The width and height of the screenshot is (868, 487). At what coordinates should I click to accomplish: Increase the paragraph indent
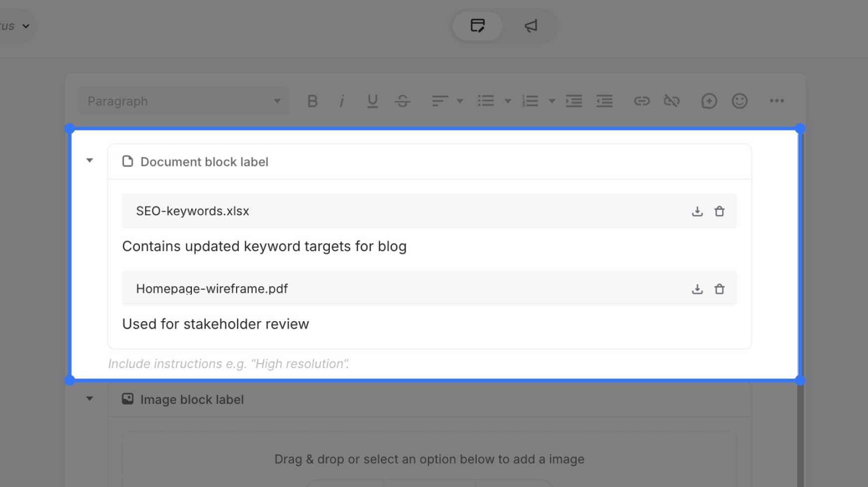pos(574,101)
